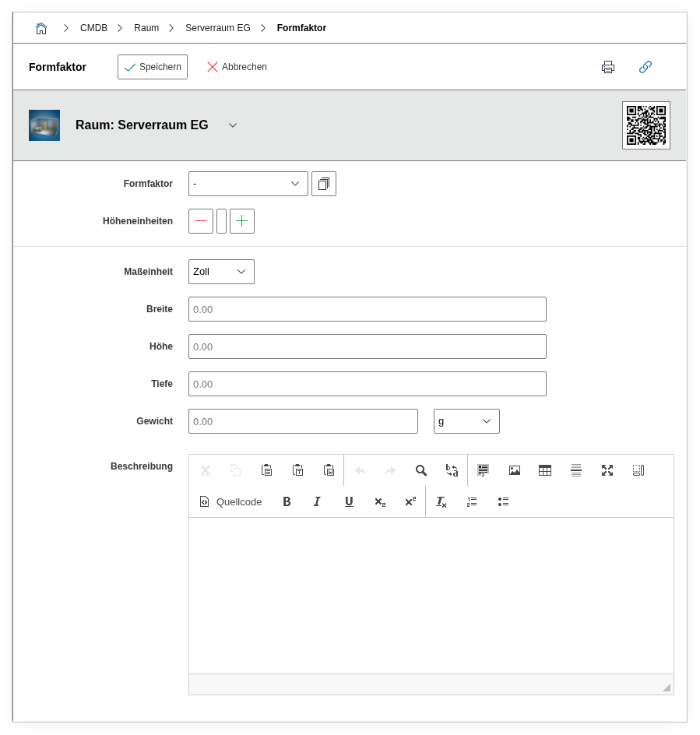Viewport: 700px width, 735px height.
Task: Toggle underline formatting
Action: coord(349,502)
